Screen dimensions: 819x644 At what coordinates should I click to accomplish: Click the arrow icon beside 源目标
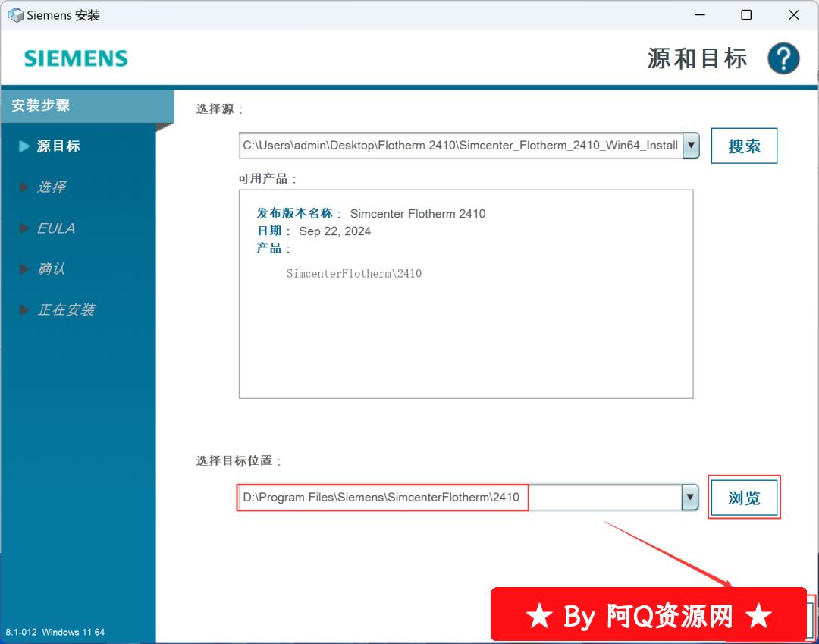24,146
